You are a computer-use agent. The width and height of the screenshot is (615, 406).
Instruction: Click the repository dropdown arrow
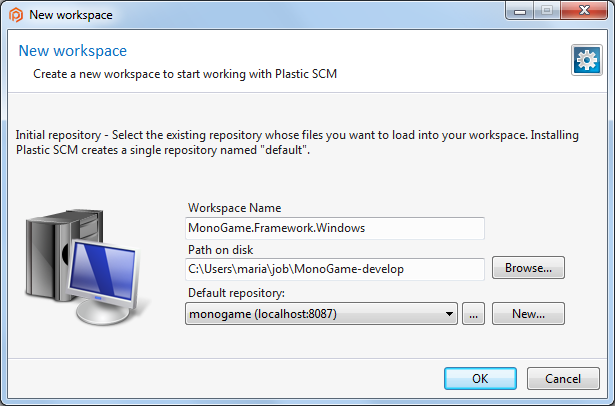coord(451,314)
